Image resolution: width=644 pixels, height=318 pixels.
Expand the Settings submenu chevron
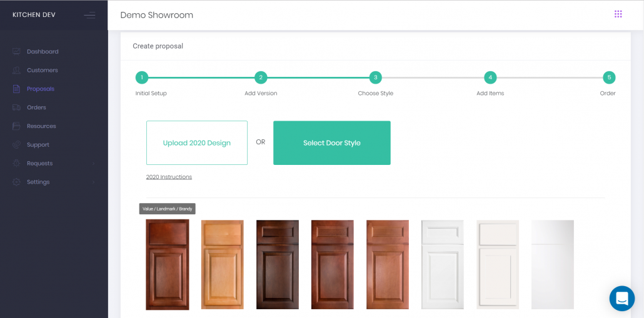[93, 182]
